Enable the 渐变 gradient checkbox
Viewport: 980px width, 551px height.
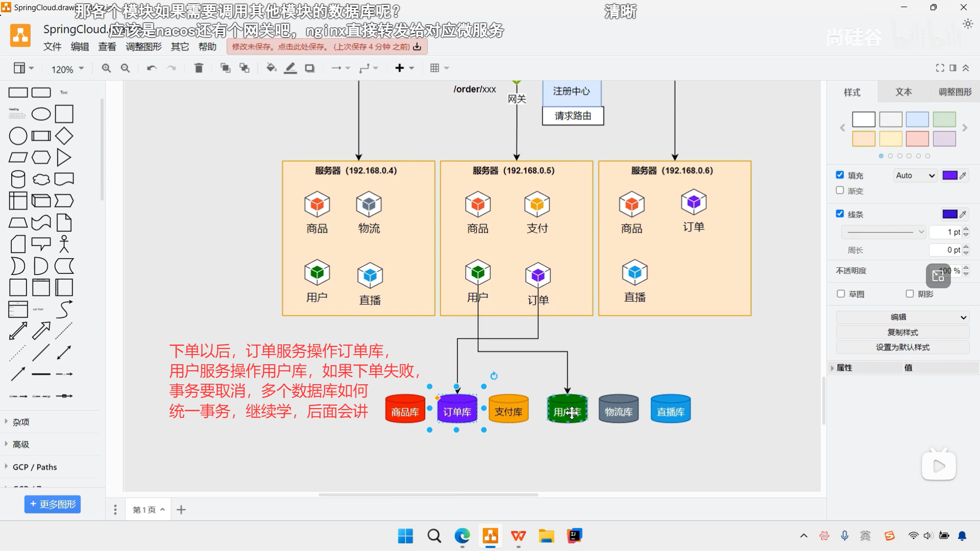(840, 191)
